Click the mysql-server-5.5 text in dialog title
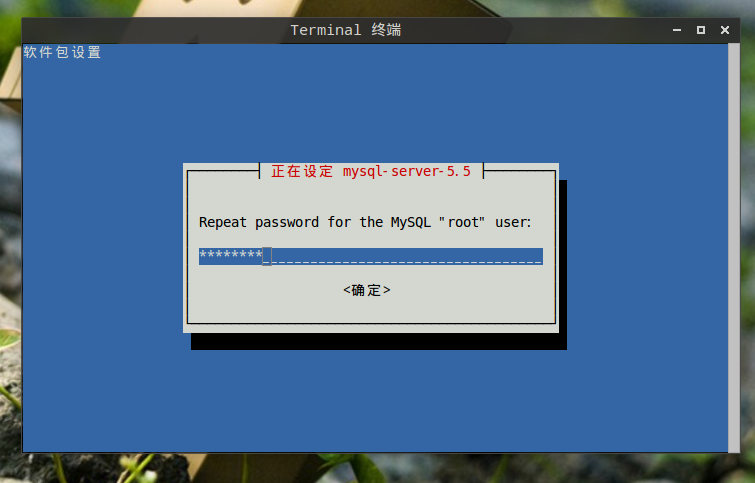 pos(406,171)
